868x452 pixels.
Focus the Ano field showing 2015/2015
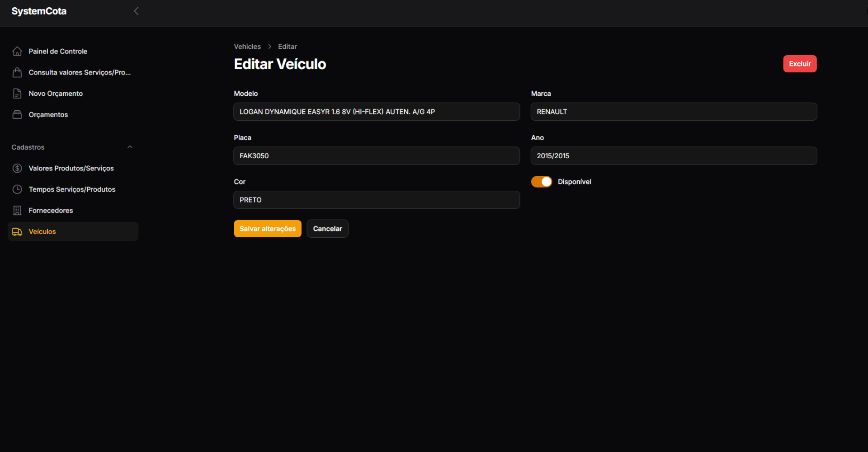674,156
